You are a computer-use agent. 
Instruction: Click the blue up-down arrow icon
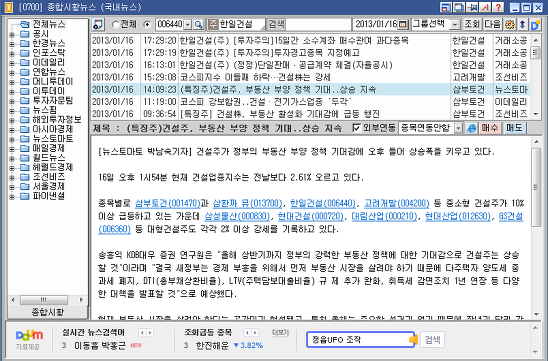coord(522,24)
